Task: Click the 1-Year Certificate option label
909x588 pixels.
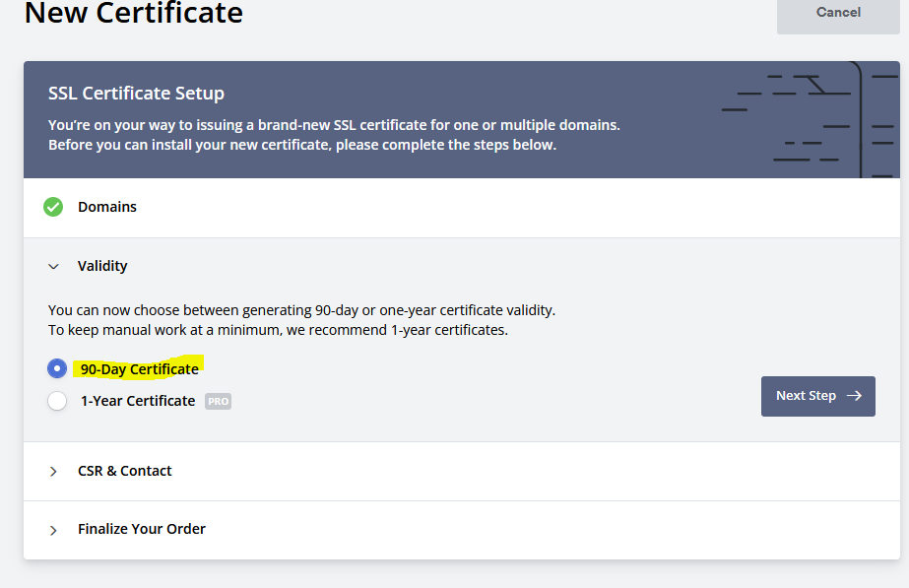Action: pyautogui.click(x=138, y=401)
